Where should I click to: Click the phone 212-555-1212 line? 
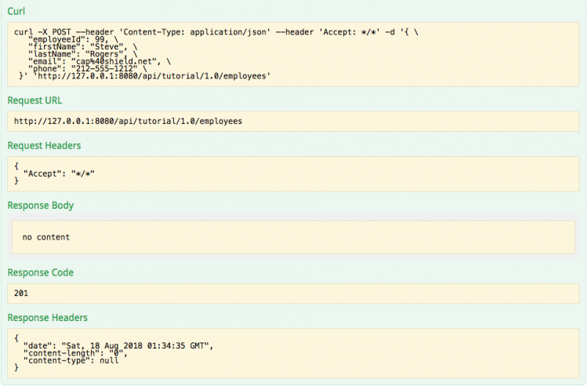click(87, 69)
